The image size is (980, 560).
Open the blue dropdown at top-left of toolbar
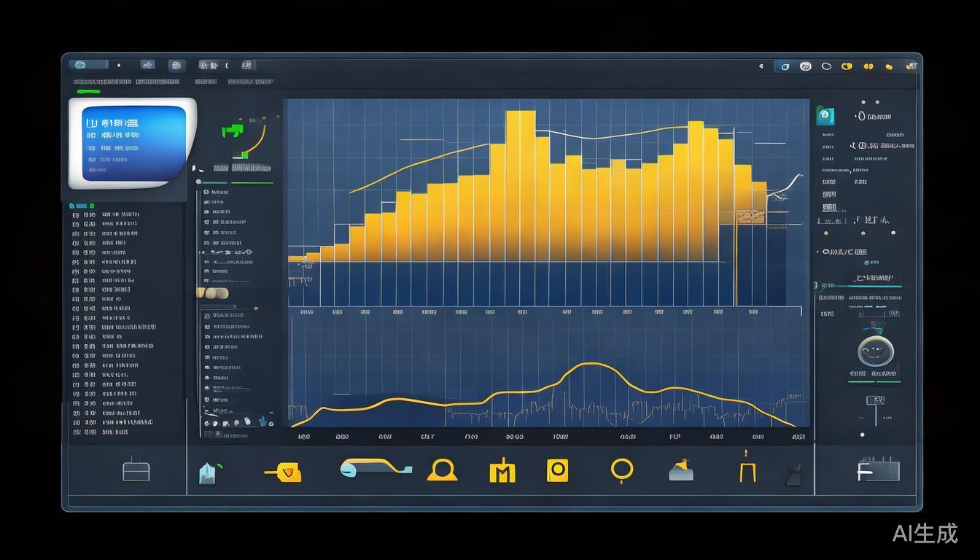pos(88,65)
